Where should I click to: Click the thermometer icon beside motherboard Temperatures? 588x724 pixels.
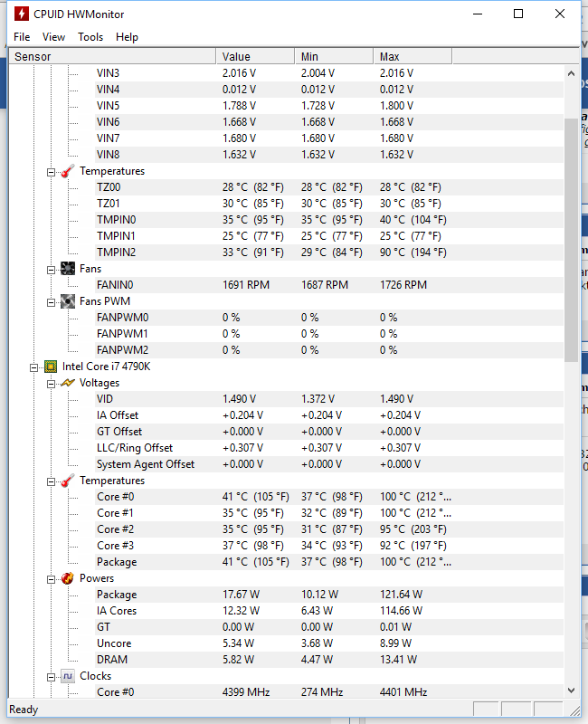(x=67, y=171)
